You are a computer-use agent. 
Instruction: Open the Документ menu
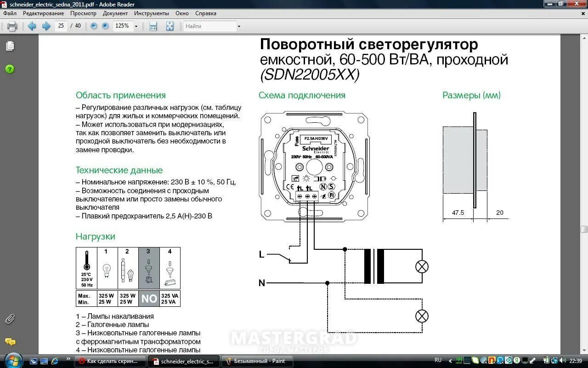click(115, 13)
